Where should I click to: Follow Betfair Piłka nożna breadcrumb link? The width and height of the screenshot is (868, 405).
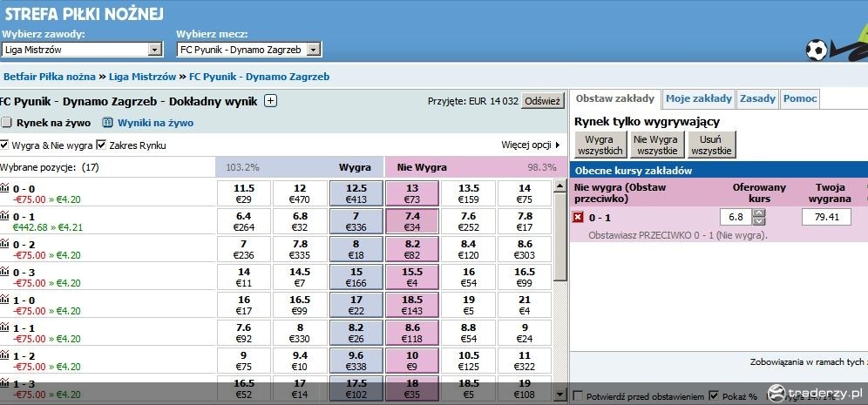tap(50, 77)
